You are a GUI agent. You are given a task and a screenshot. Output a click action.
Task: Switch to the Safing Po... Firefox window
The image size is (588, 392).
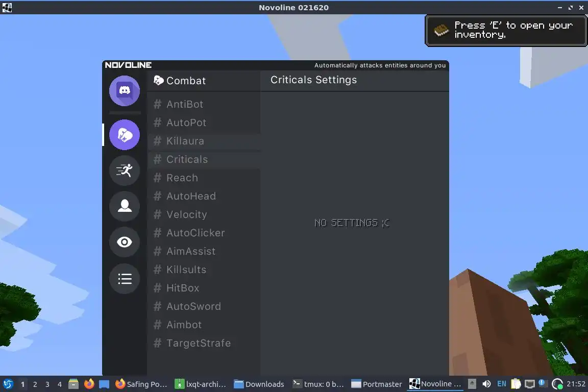coord(141,384)
